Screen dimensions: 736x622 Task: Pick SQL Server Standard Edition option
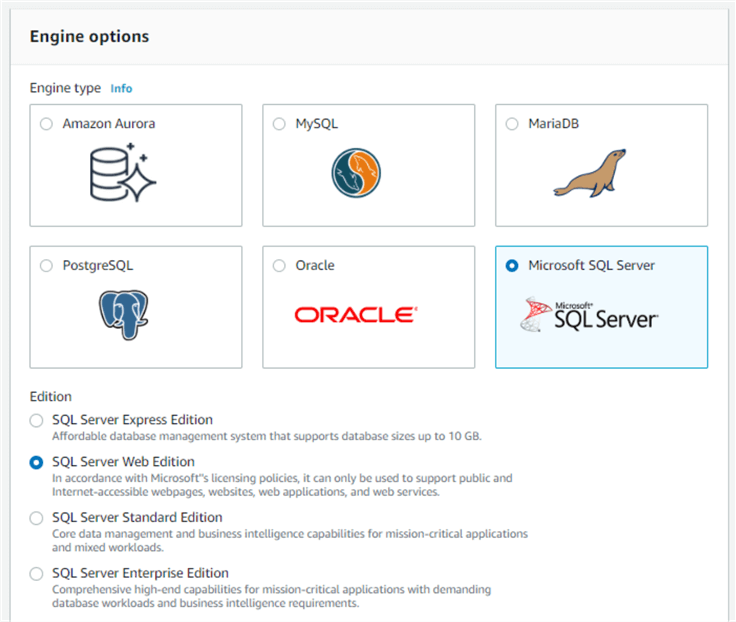(37, 518)
